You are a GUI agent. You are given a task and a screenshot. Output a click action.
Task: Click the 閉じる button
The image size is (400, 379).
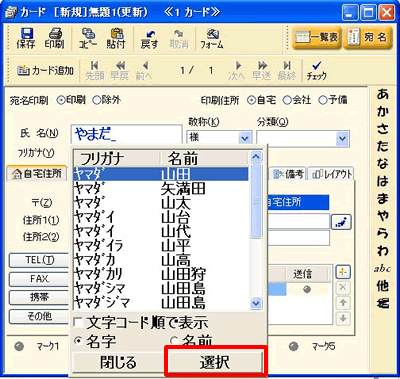tap(118, 362)
